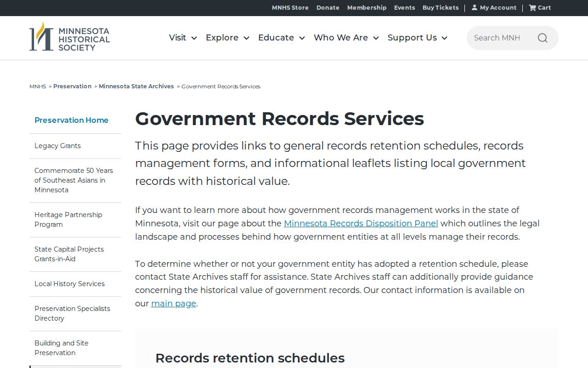
Task: Open State Capital Projects Grants-in-Aid link
Action: (x=69, y=254)
